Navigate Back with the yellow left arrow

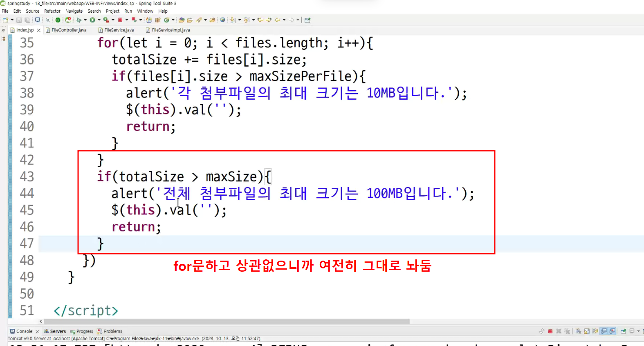pos(277,20)
